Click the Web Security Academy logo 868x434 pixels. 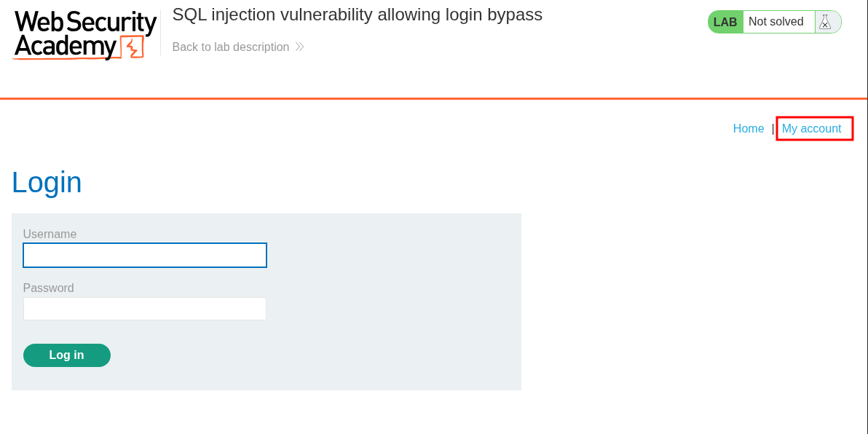point(85,34)
